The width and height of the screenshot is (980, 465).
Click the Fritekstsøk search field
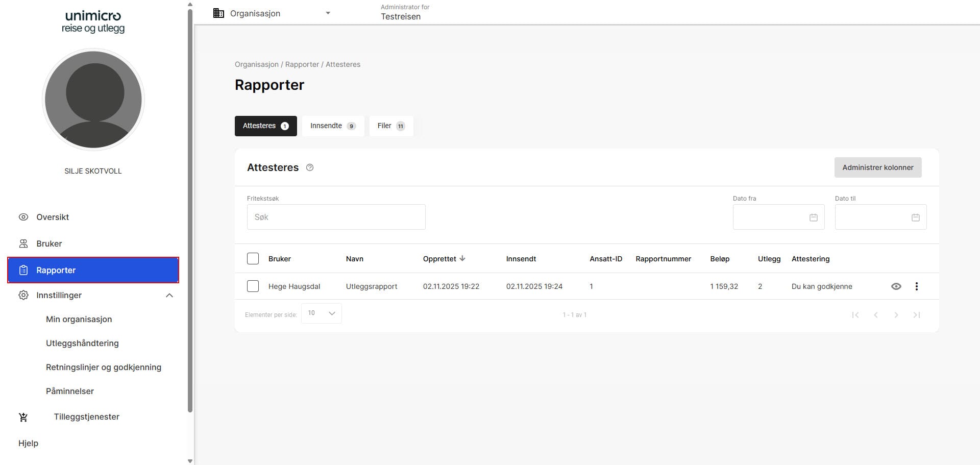[336, 217]
